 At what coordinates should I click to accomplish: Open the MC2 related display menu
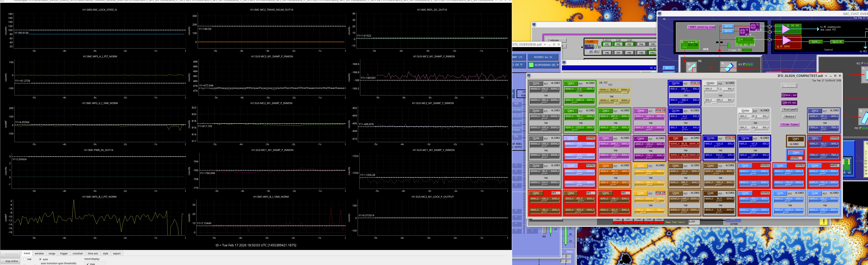point(605,111)
